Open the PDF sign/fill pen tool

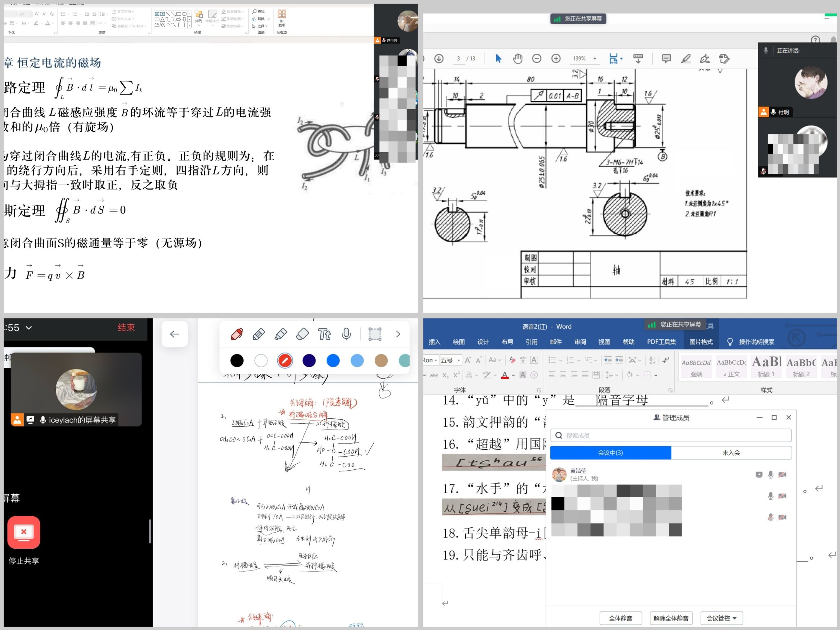pos(705,58)
